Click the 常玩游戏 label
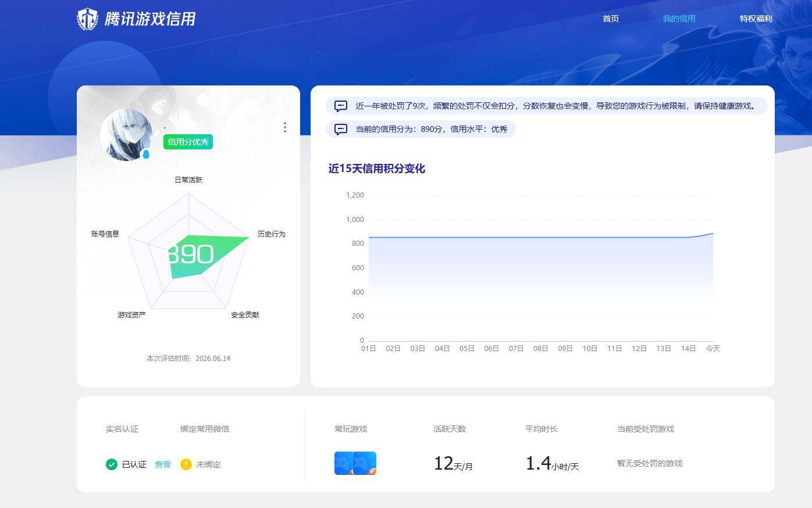Screen dimensions: 812x508 pos(351,429)
